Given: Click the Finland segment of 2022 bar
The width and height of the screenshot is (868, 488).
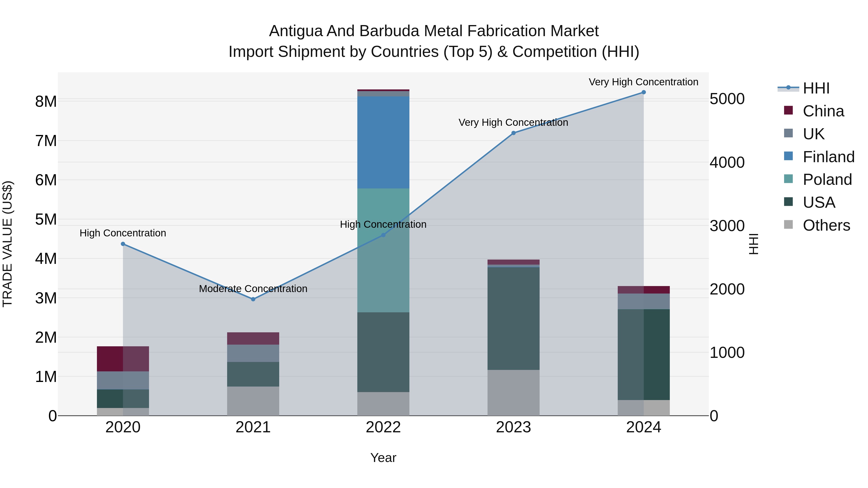Looking at the screenshot, I should pos(383,142).
